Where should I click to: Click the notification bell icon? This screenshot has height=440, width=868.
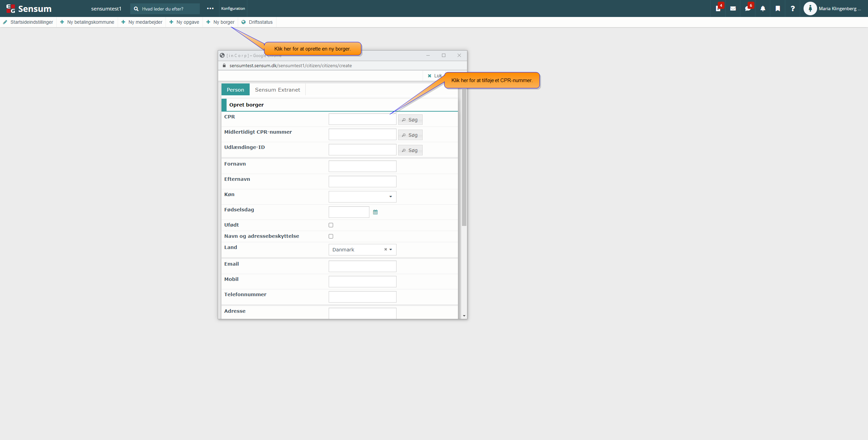click(763, 8)
